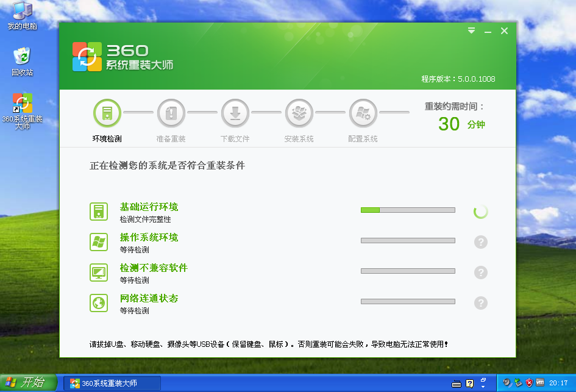Image resolution: width=576 pixels, height=392 pixels.
Task: Open the title bar dropdown menu arrow
Action: tap(471, 31)
